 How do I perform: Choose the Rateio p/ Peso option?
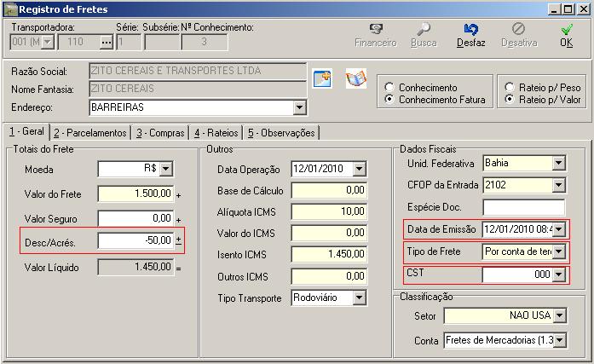510,88
